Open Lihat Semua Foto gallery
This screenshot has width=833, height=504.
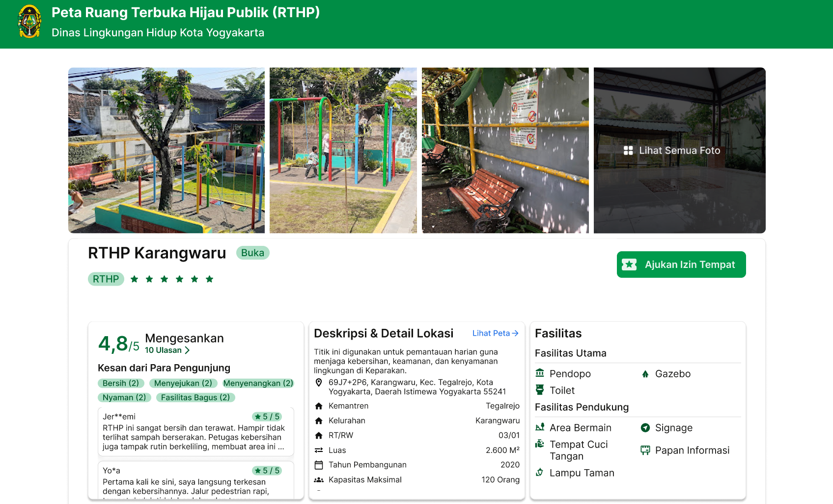point(680,150)
